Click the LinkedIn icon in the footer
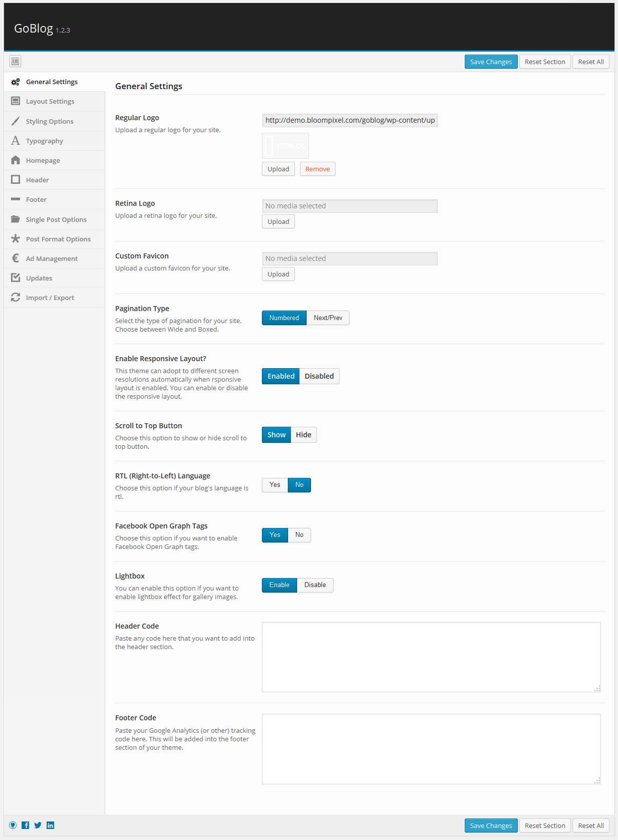The height and width of the screenshot is (840, 618). click(x=51, y=825)
